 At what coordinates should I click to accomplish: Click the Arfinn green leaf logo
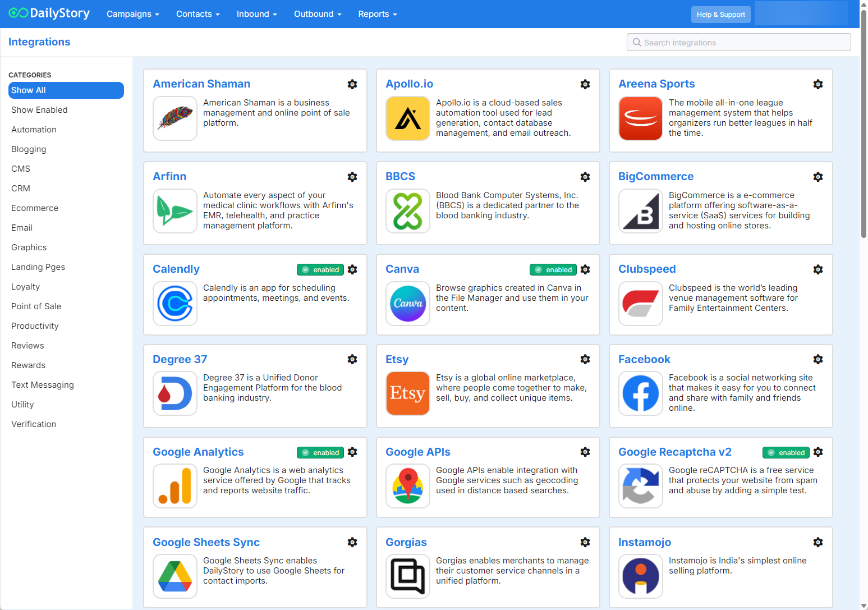point(175,211)
